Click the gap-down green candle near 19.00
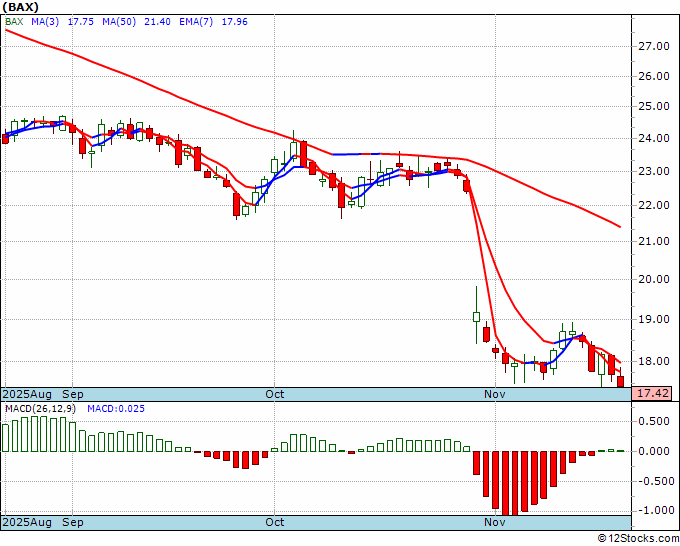The width and height of the screenshot is (680, 546). click(476, 316)
